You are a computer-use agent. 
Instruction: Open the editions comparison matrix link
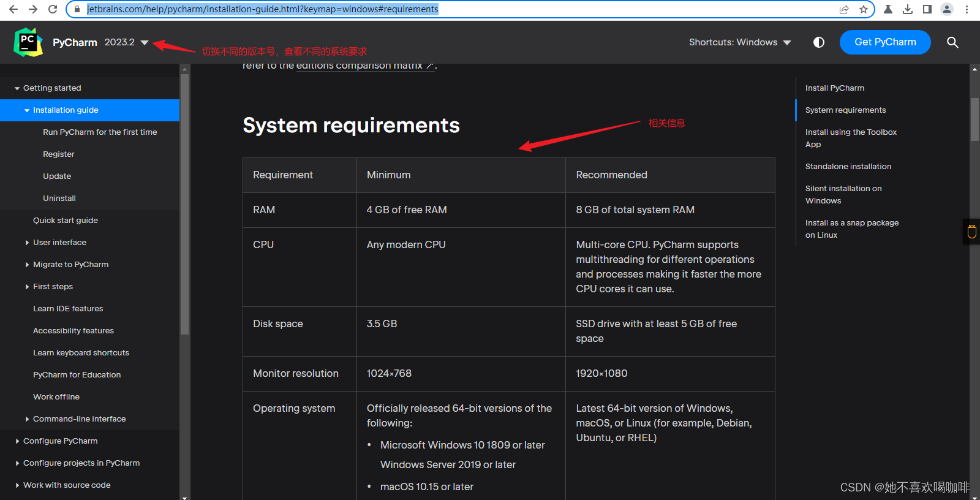(365, 66)
